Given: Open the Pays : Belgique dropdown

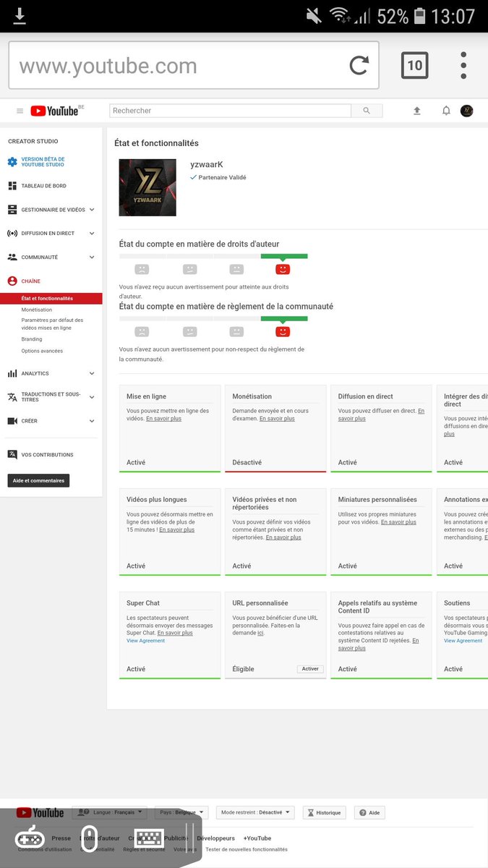Looking at the screenshot, I should point(181,812).
